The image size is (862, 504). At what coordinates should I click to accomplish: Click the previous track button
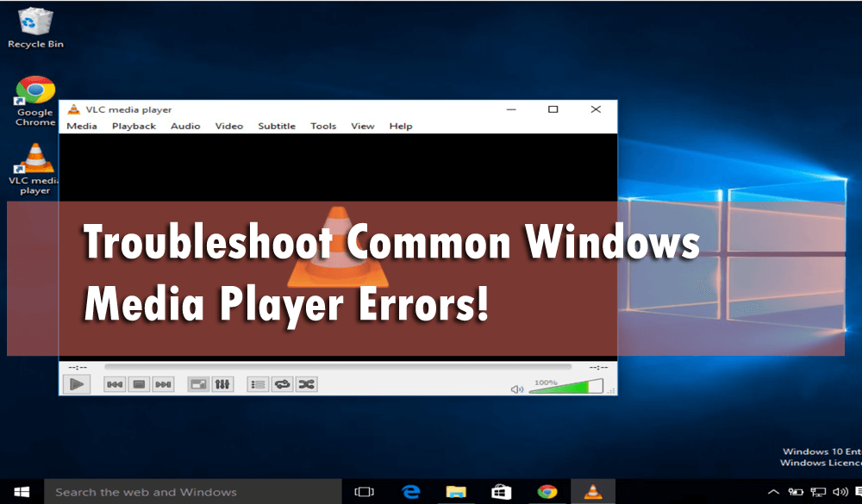click(x=115, y=384)
